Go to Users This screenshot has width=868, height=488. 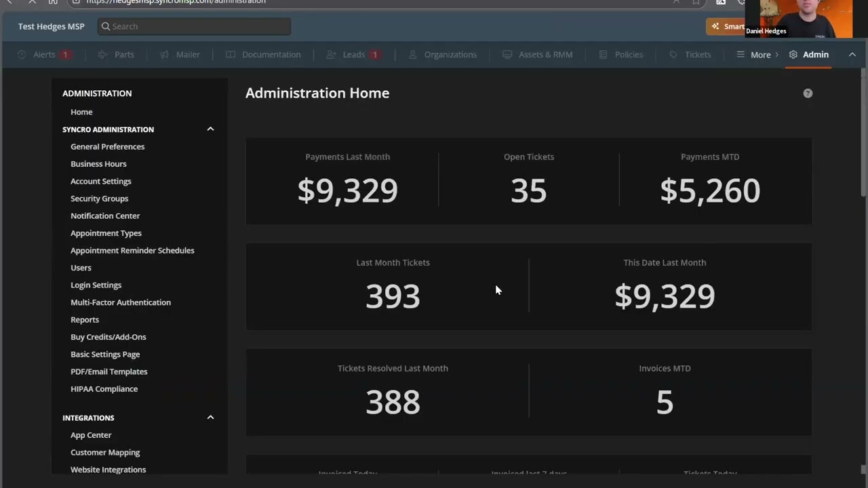(81, 268)
